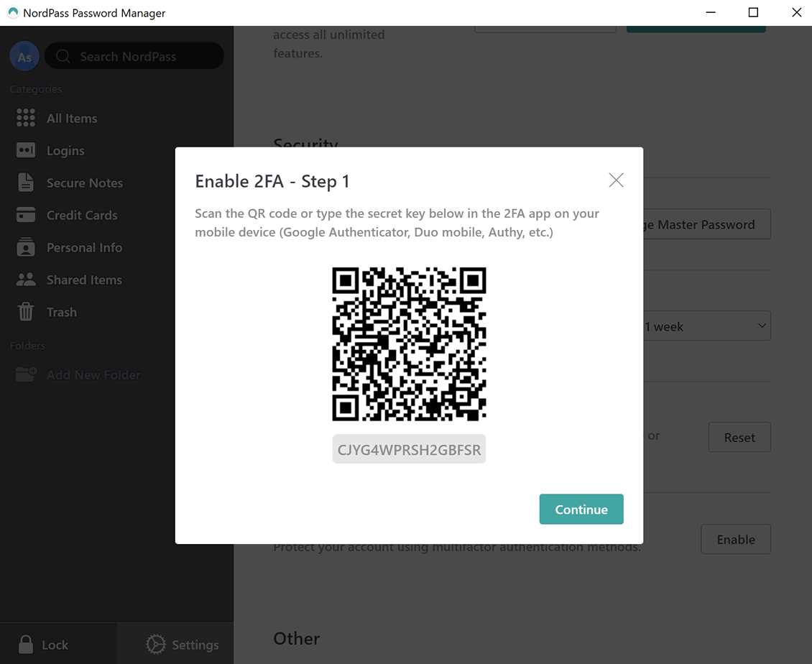The height and width of the screenshot is (664, 812).
Task: Focus the Search NordPass field
Action: (134, 56)
